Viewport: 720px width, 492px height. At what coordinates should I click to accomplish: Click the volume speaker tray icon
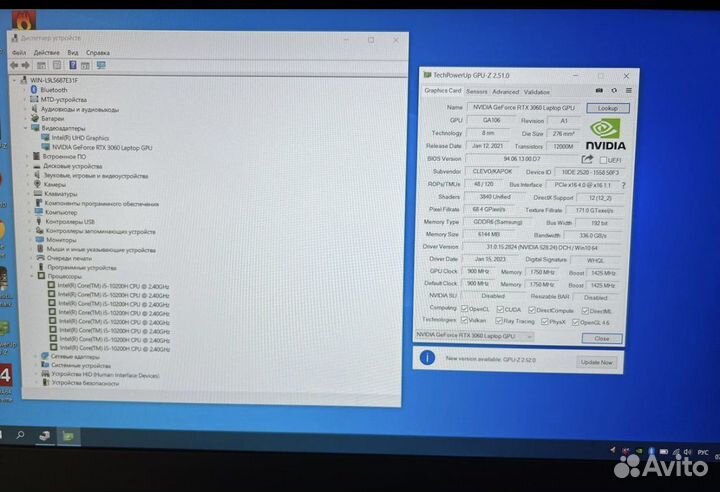point(687,452)
